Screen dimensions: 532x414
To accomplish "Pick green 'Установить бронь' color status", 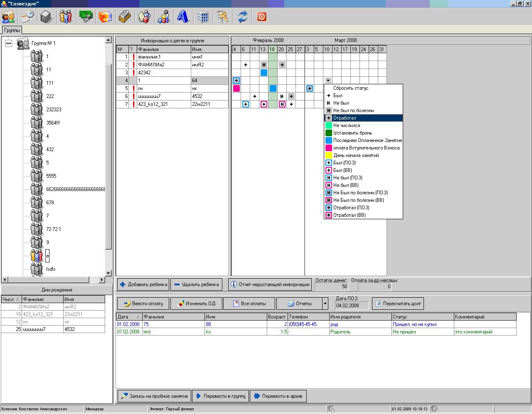I will coord(352,133).
